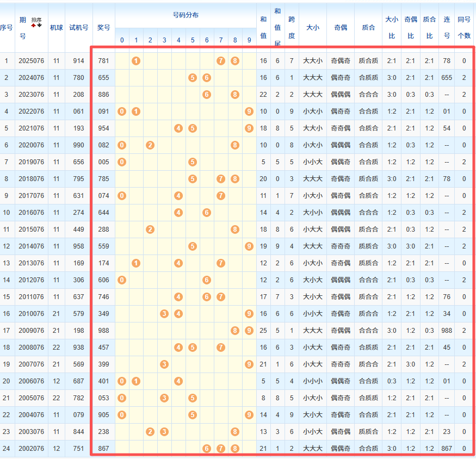Viewport: 476px width, 459px height.
Task: Select orange ball 8 in the 2015076 row
Action: (x=235, y=230)
